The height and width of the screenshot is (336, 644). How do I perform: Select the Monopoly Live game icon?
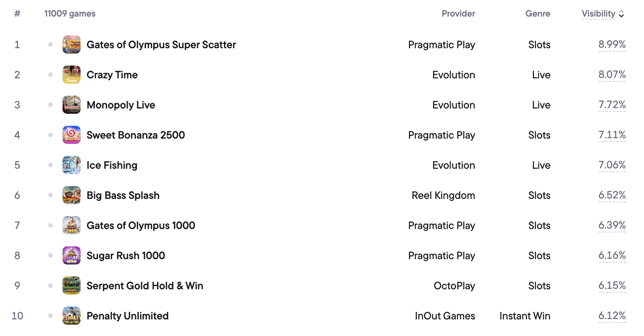[72, 105]
